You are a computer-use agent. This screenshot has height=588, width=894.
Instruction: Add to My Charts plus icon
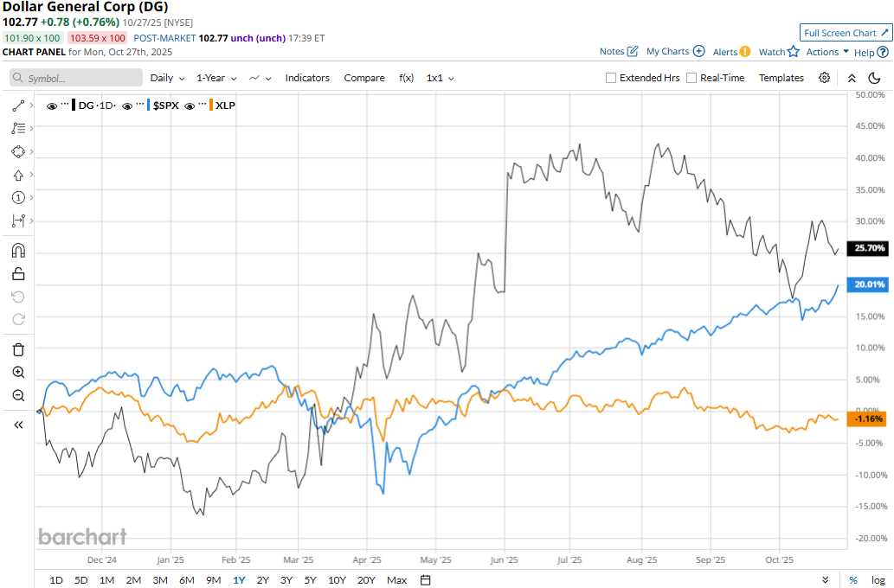(x=699, y=51)
